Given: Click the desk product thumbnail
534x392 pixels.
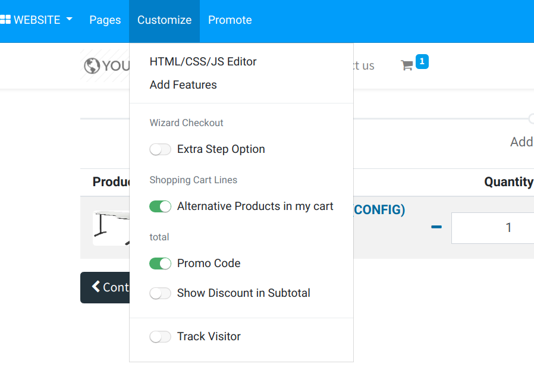Looking at the screenshot, I should pos(111,228).
